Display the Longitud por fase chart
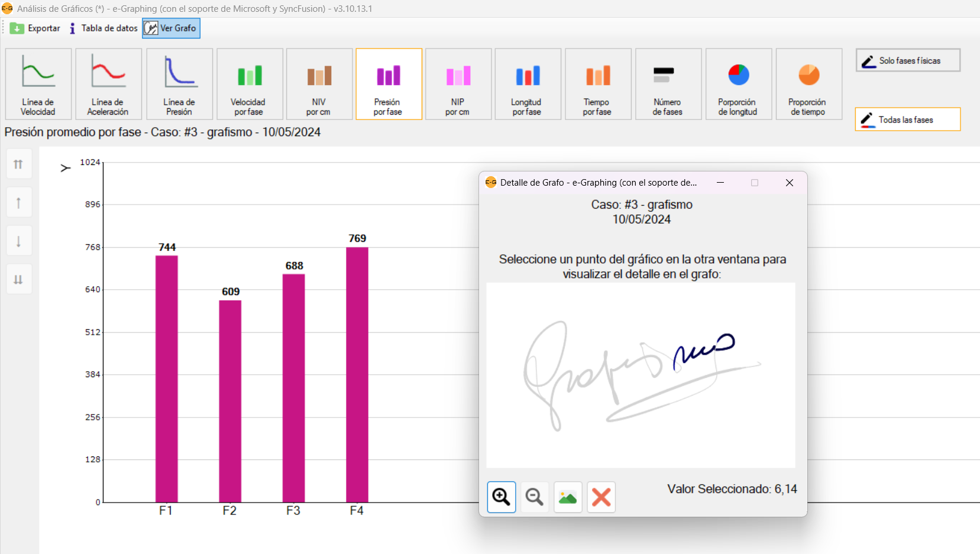Screen dimensions: 980x554 (x=528, y=84)
